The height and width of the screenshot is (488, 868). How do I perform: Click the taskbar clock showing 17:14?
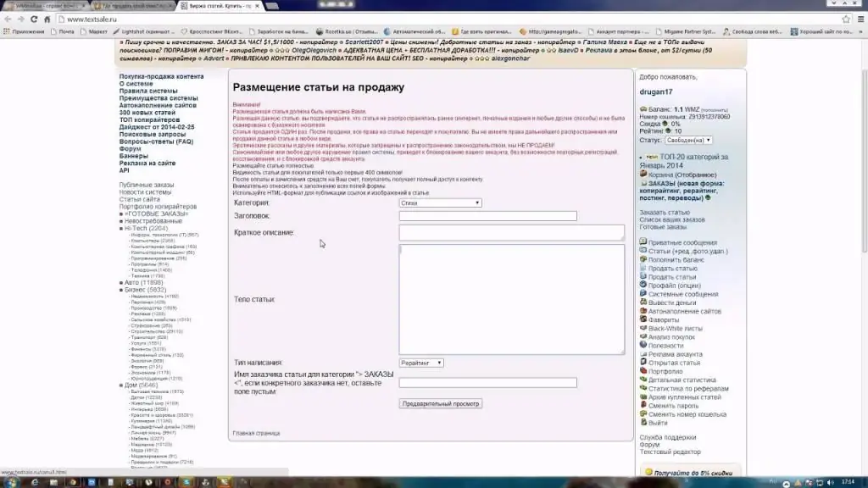[x=848, y=482]
